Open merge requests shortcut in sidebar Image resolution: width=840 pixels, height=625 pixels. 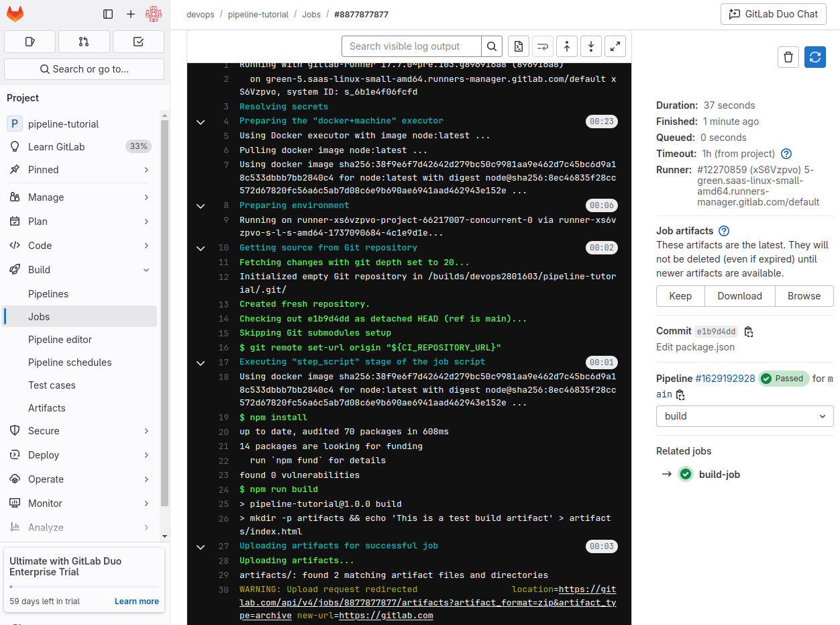(84, 42)
